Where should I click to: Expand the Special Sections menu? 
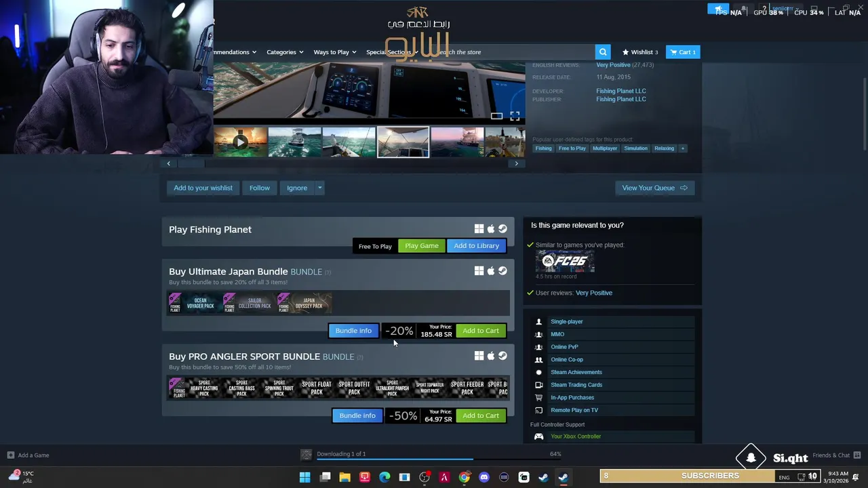[392, 52]
